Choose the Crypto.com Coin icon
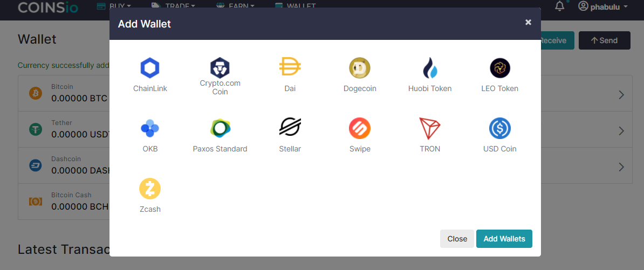This screenshot has width=644, height=270. coord(220,68)
